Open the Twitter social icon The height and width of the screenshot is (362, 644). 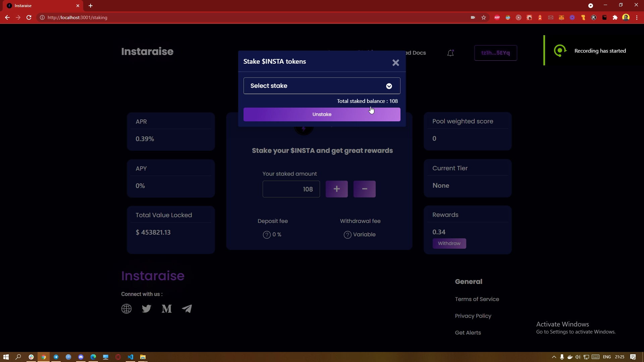point(147,309)
